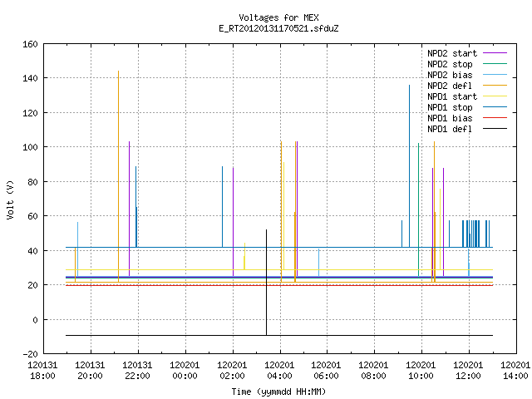Pick the black NPD1 defl legend line sample
Viewport: 532px width, 399px height.
tap(495, 129)
